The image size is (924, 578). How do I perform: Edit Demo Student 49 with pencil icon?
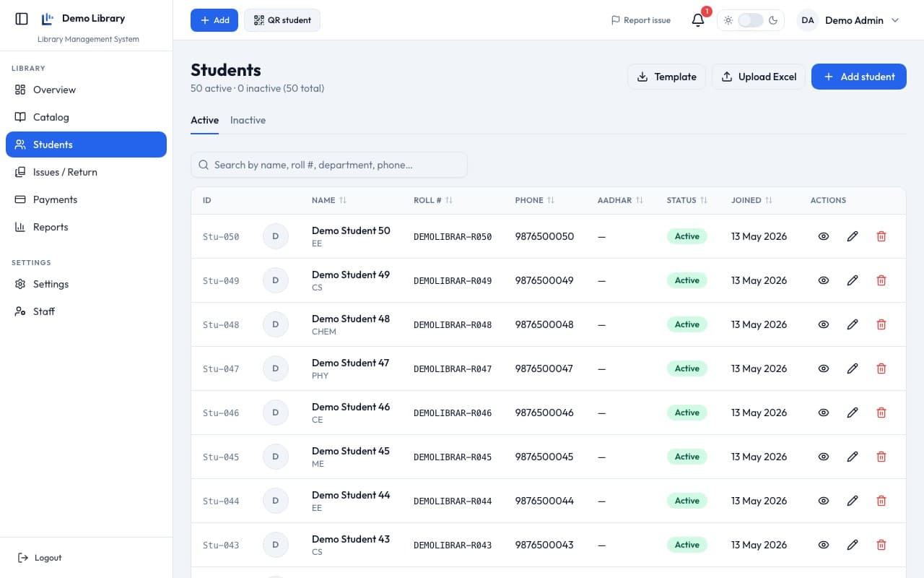click(853, 280)
